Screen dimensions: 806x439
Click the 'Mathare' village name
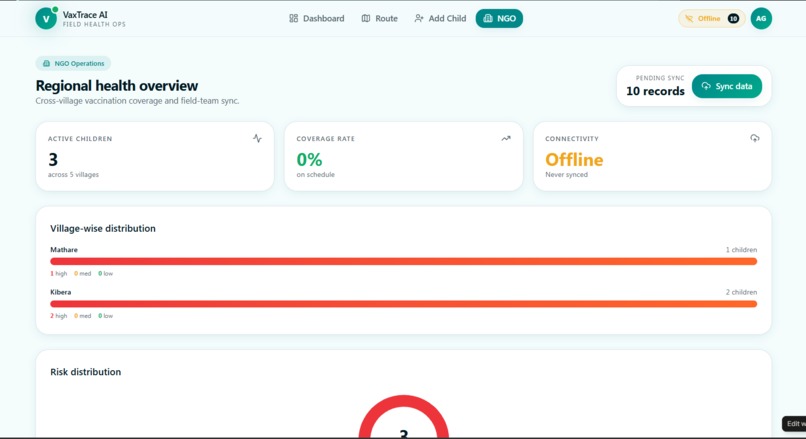64,250
